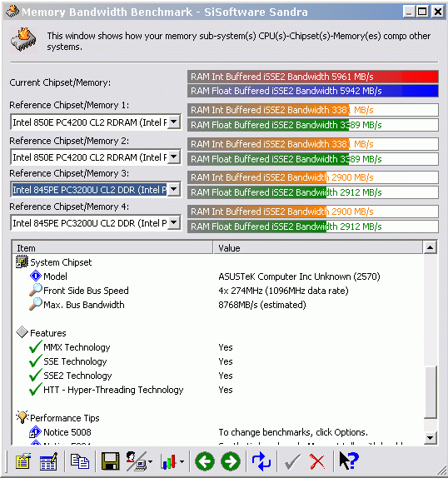Click the Value column header
The image size is (448, 478).
click(x=318, y=248)
